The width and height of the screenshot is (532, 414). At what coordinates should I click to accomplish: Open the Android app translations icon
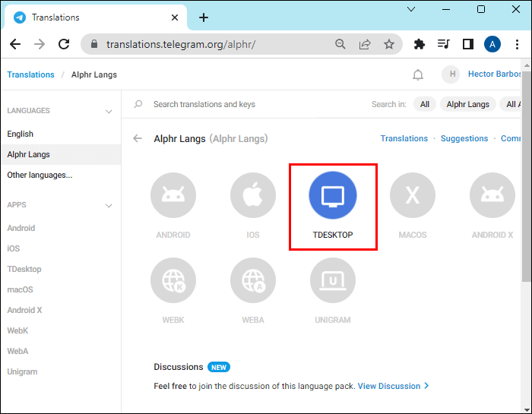click(x=173, y=195)
